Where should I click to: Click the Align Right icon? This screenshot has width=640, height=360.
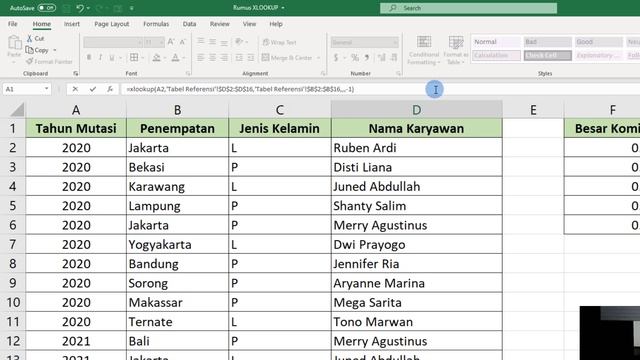click(x=224, y=58)
